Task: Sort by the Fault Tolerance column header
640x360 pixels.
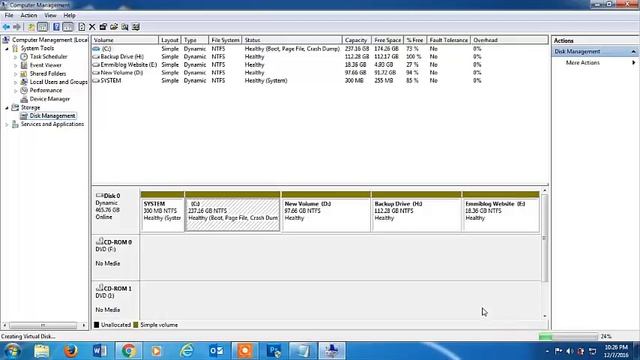Action: (x=448, y=40)
